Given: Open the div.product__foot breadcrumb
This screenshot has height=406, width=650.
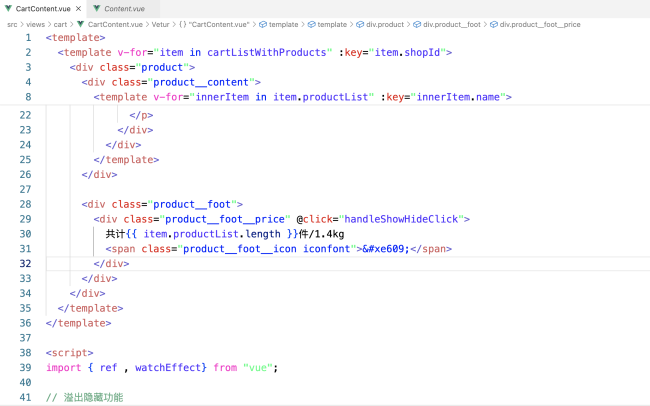Looking at the screenshot, I should (452, 24).
